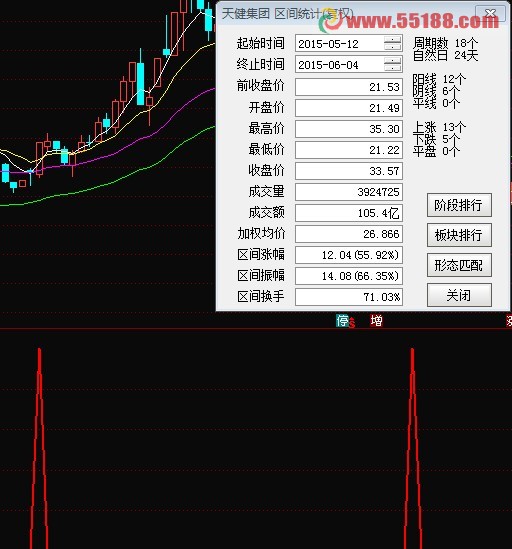Select the 收盘价 value field

click(349, 171)
